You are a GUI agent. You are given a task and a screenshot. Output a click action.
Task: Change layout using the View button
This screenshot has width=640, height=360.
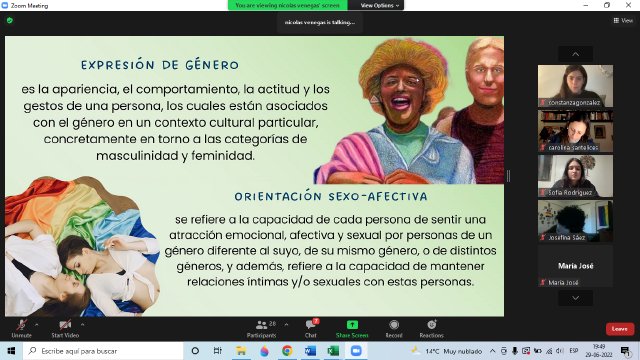623,20
